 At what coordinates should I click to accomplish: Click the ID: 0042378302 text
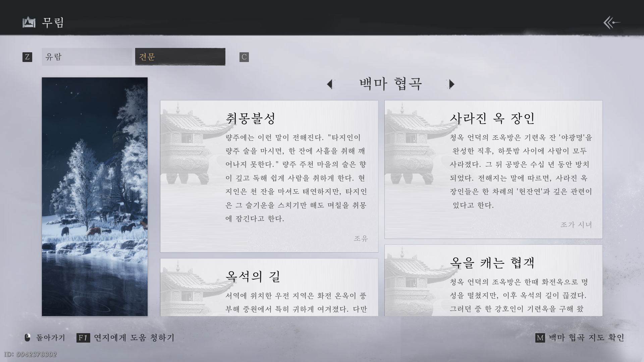31,355
